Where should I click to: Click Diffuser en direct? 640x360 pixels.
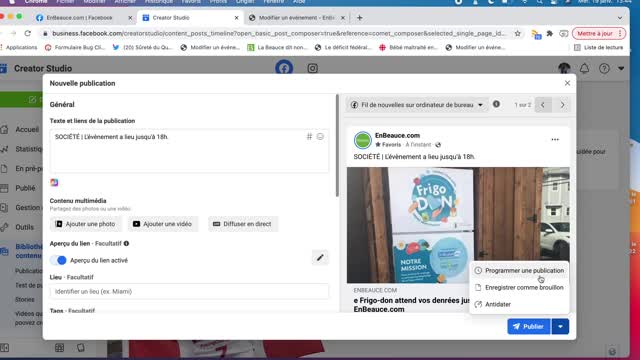point(243,224)
